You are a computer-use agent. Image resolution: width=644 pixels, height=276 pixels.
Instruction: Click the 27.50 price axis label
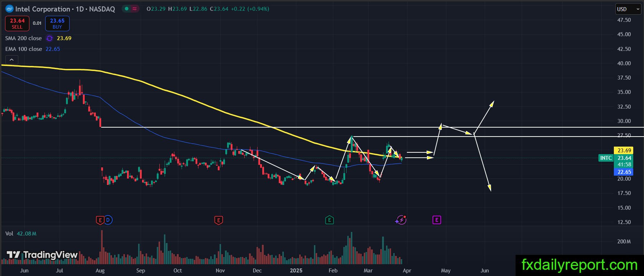point(624,135)
